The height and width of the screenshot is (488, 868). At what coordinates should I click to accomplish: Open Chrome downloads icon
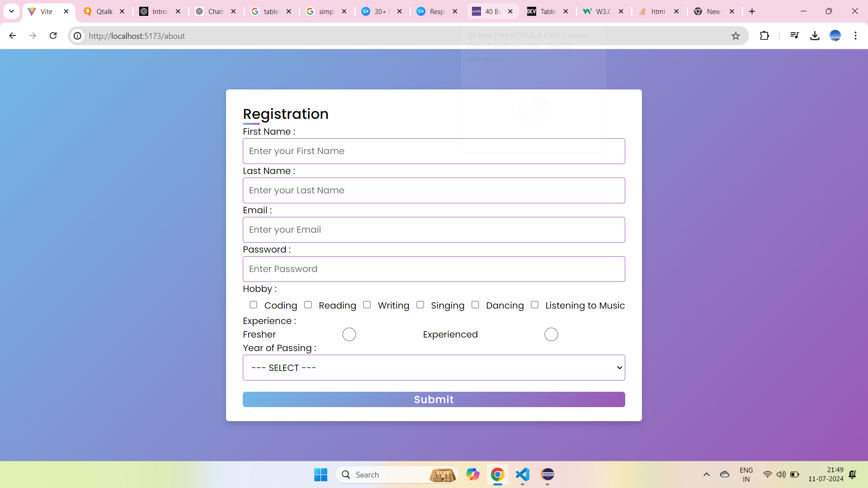click(815, 36)
